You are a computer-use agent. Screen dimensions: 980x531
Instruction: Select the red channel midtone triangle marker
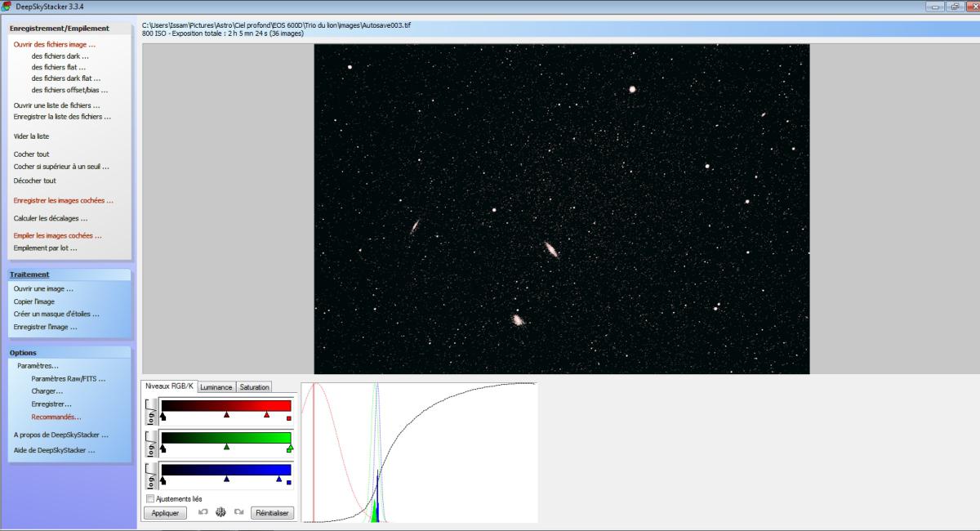226,415
